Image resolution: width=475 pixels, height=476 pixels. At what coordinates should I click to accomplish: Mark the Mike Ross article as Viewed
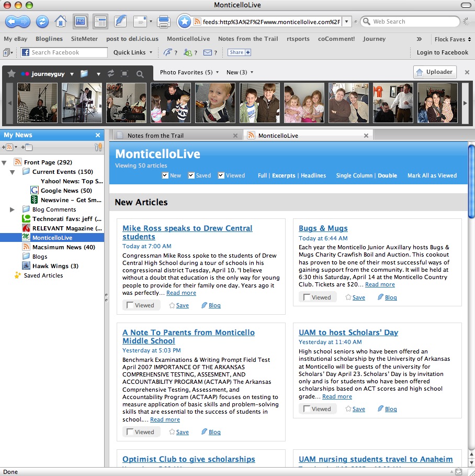130,305
